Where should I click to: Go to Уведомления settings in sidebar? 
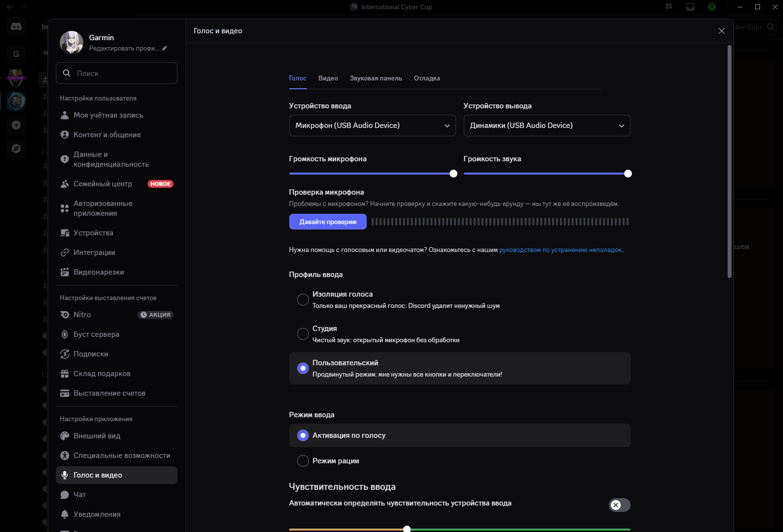(x=117, y=514)
